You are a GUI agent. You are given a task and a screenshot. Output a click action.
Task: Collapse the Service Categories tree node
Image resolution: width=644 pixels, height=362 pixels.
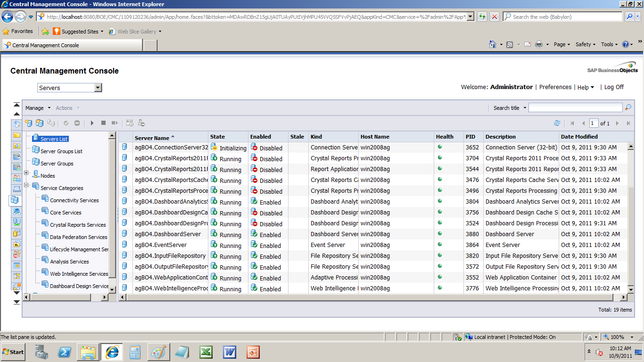click(27, 186)
